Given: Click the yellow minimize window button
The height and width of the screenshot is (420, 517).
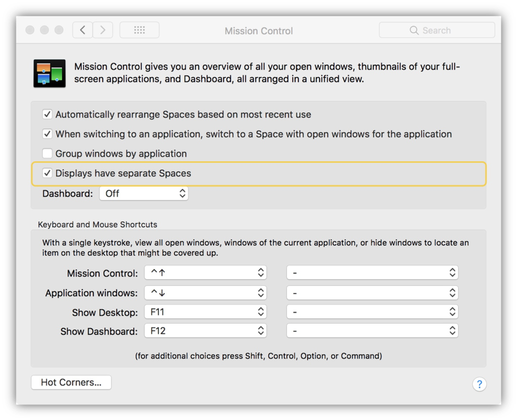Looking at the screenshot, I should [x=44, y=30].
